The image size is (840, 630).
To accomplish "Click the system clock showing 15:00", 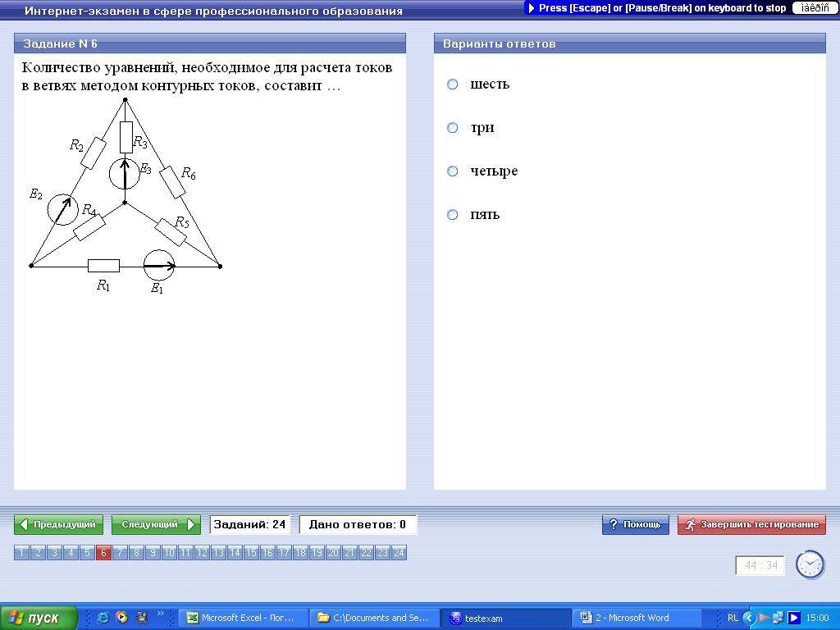I will point(818,618).
